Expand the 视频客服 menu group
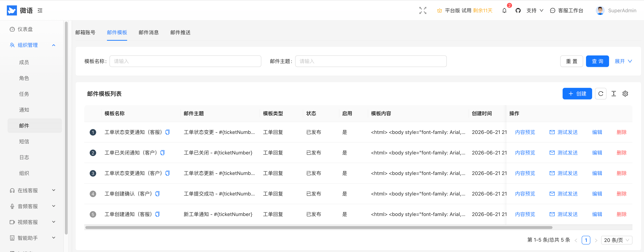 coord(32,222)
